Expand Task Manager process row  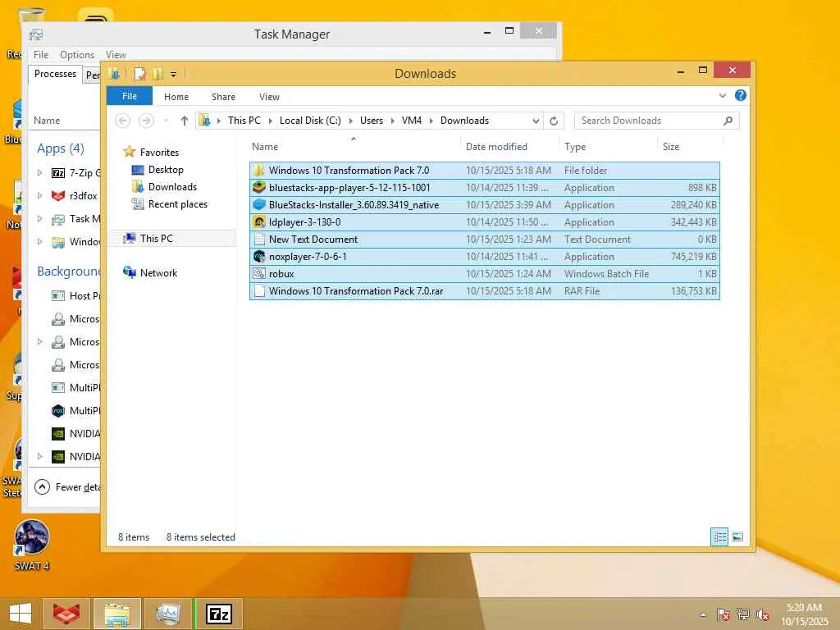click(39, 218)
